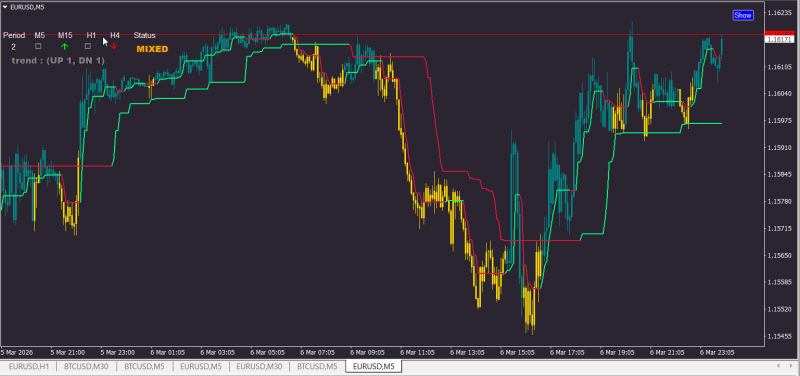This screenshot has height=376, width=800.
Task: Switch to the EURUSD,H1 chart tab
Action: tap(29, 366)
